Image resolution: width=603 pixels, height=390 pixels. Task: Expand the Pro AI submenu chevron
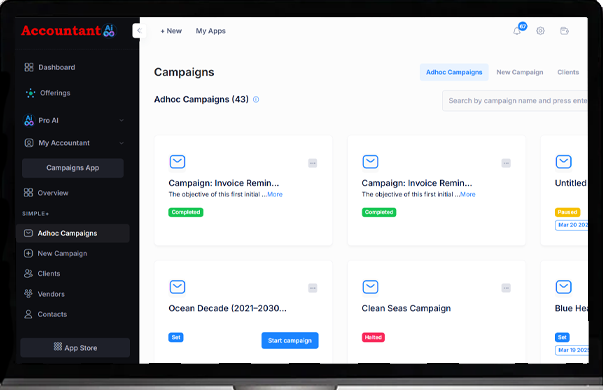[x=122, y=120]
